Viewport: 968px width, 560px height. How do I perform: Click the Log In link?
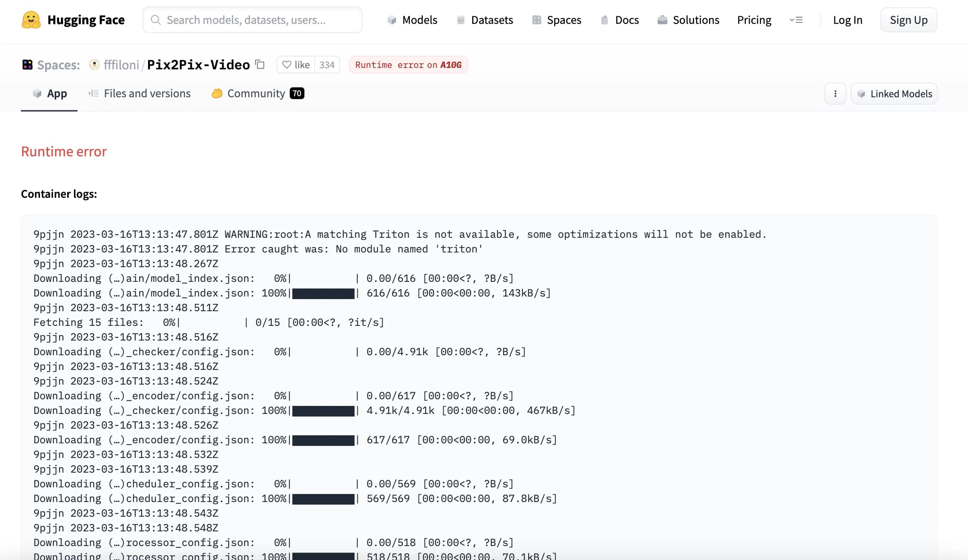(x=848, y=19)
